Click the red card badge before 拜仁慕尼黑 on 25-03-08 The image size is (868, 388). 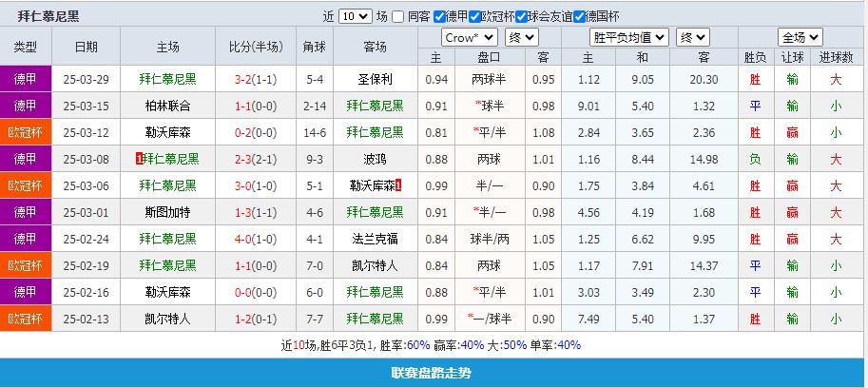tap(139, 160)
